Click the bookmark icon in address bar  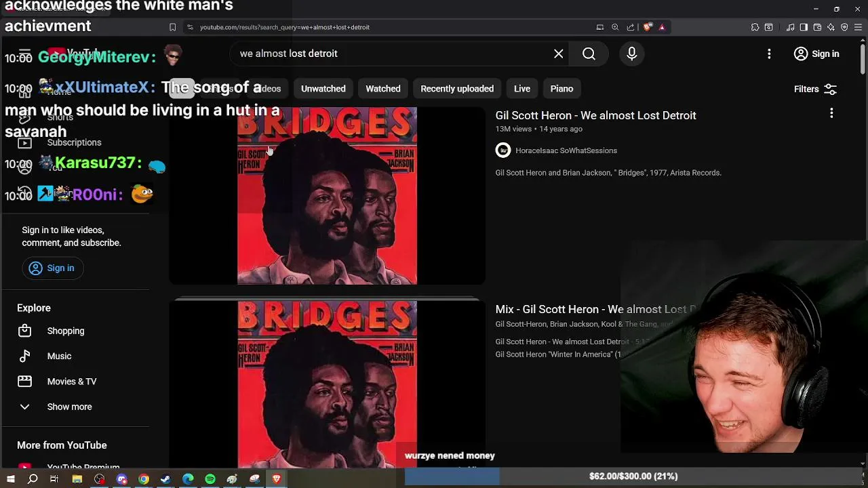click(x=172, y=27)
